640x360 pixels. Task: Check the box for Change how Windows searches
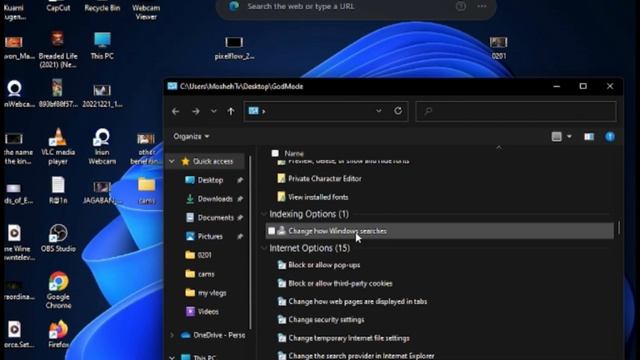click(x=271, y=231)
